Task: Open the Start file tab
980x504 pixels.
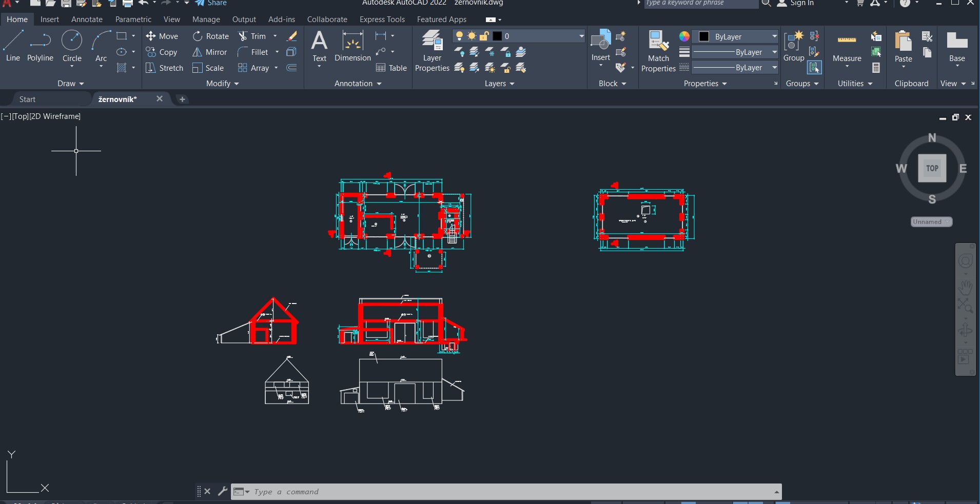Action: [28, 99]
